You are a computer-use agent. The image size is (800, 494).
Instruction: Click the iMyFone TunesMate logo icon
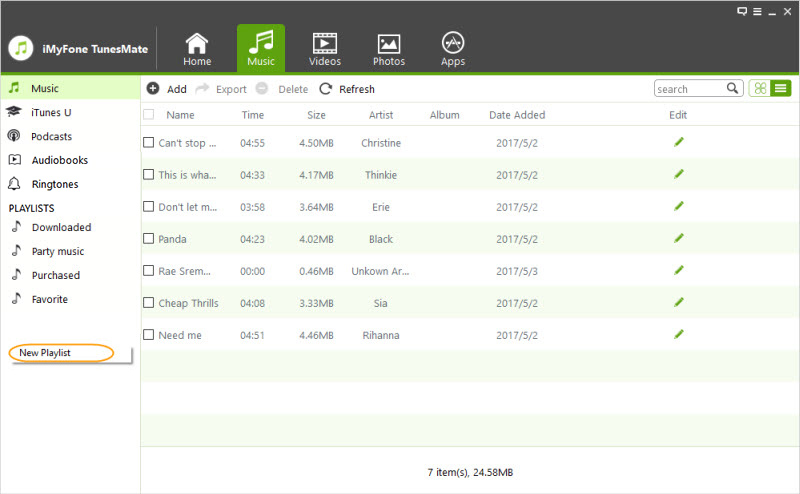click(x=21, y=48)
